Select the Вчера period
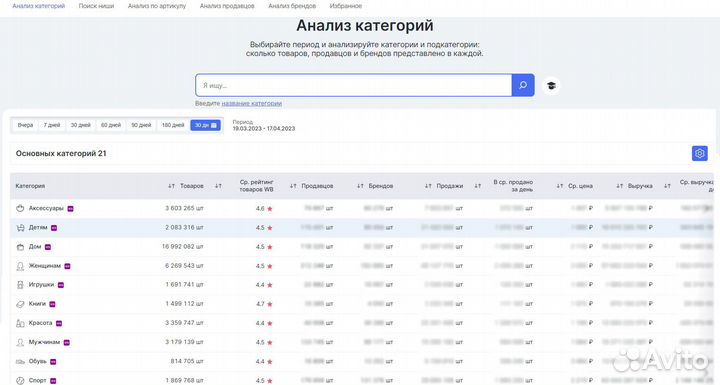The image size is (720, 385). [25, 125]
